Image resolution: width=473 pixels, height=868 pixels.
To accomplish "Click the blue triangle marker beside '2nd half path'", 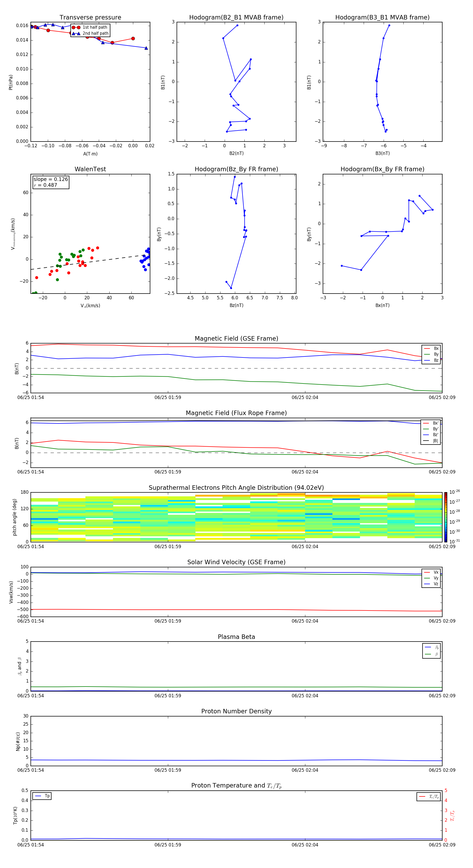I will point(76,34).
